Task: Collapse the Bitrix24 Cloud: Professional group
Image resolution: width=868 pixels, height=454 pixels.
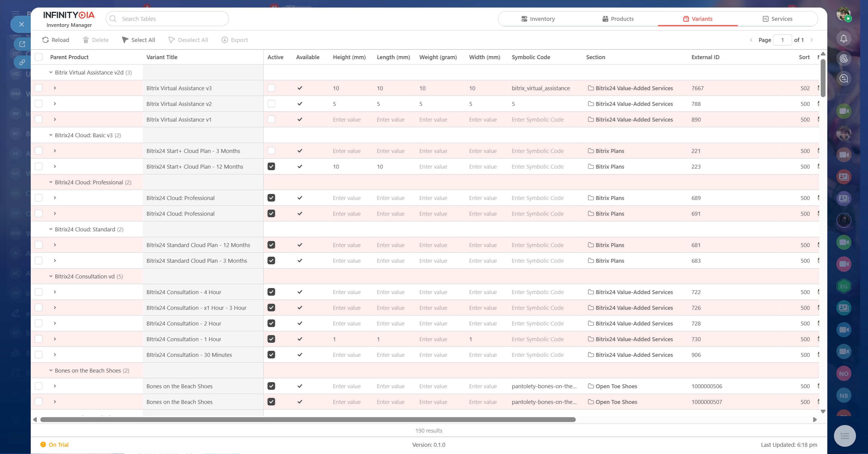Action: click(51, 182)
